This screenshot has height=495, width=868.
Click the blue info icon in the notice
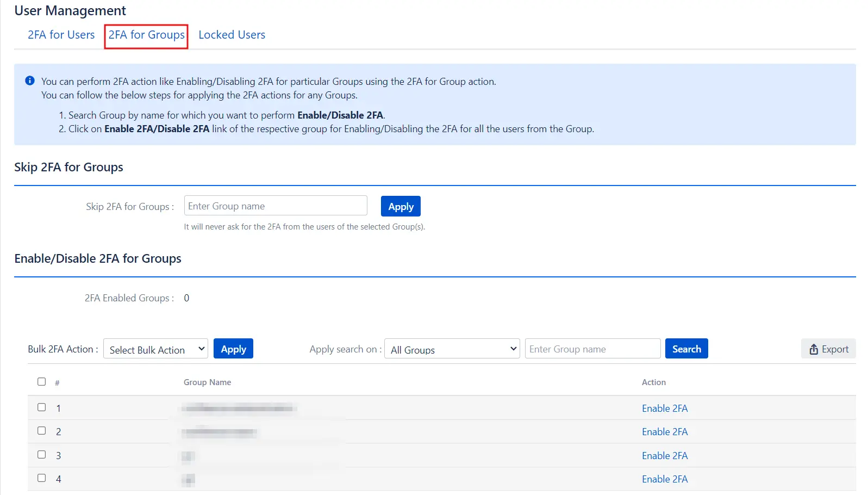point(30,81)
